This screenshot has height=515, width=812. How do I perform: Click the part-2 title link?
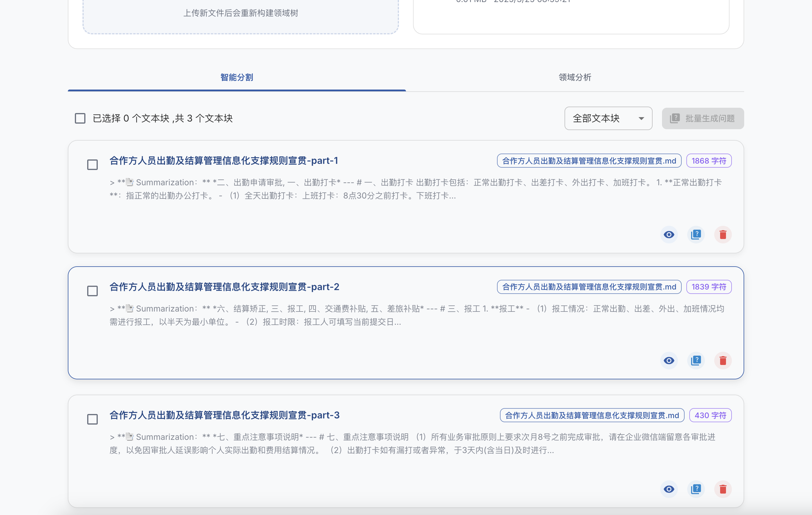tap(224, 287)
